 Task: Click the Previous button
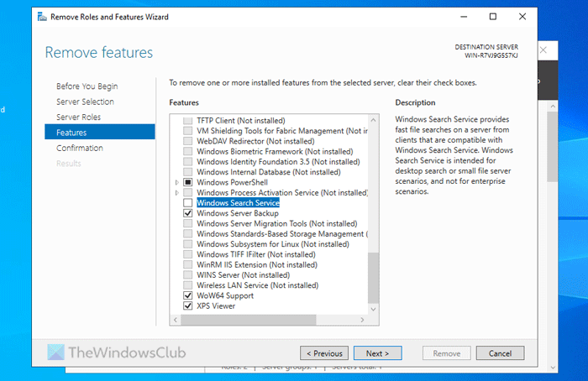pyautogui.click(x=324, y=353)
